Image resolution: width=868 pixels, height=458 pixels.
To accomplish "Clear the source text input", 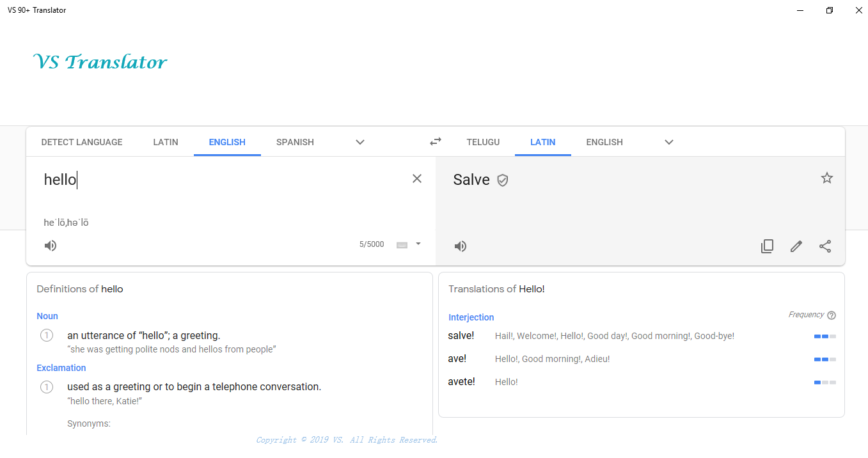I will click(x=417, y=178).
